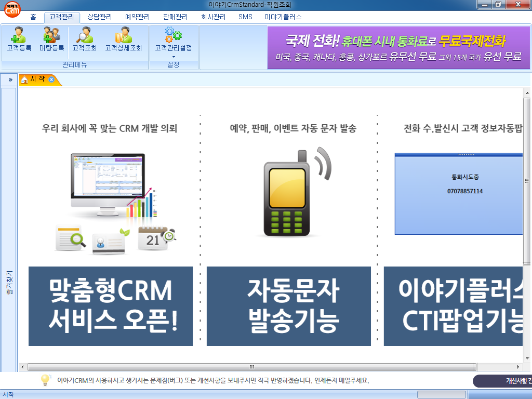The width and height of the screenshot is (532, 399).
Task: Select the 고객관리 ribbon tab
Action: point(62,17)
